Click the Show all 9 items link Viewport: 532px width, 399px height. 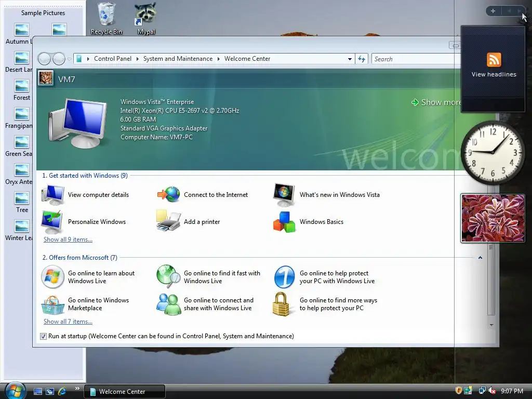[x=68, y=240]
